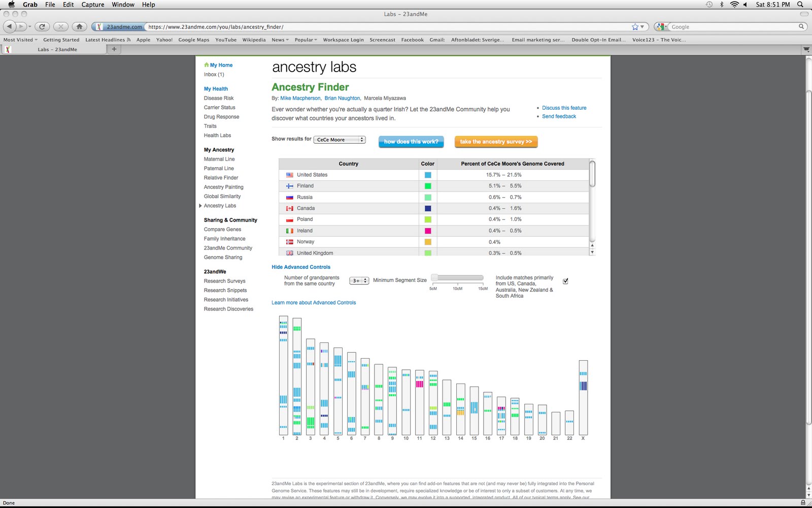
Task: Click the Hide Advanced Controls link
Action: (300, 267)
